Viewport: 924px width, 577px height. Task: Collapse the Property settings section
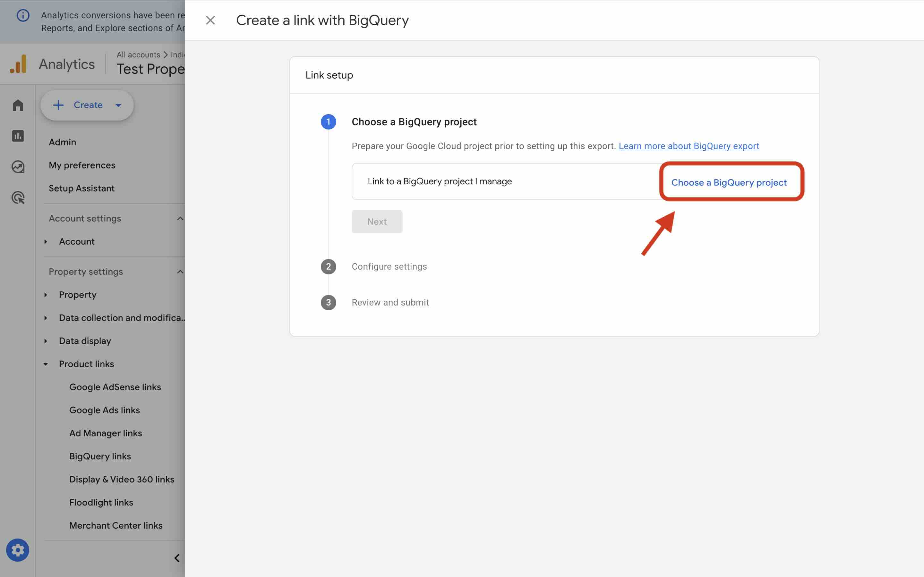click(x=180, y=272)
